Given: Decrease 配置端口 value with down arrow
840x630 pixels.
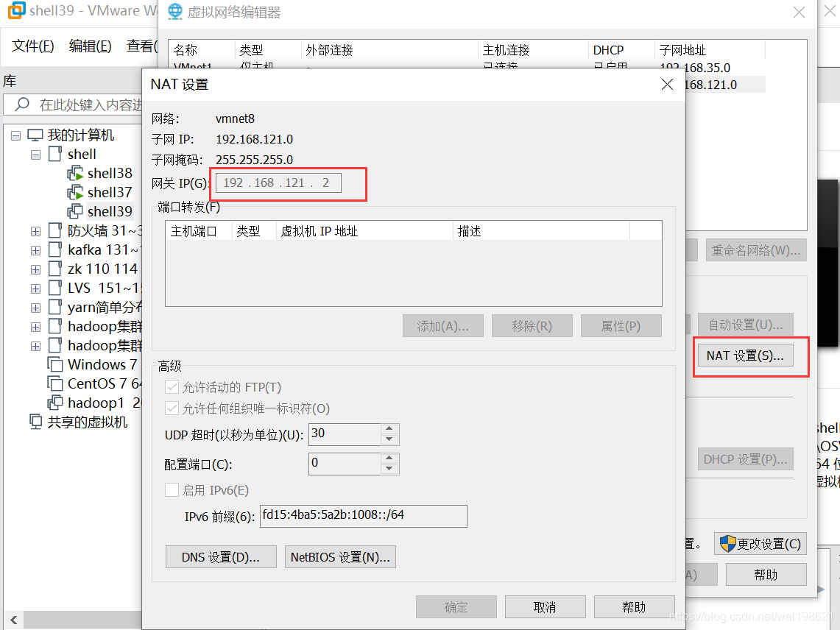Looking at the screenshot, I should point(389,469).
